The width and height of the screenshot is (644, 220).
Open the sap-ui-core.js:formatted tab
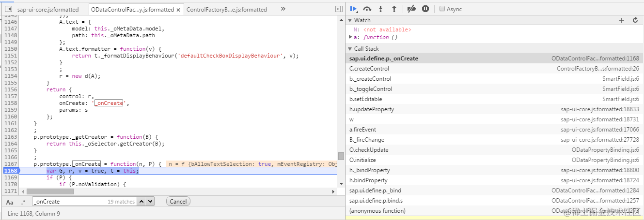47,9
